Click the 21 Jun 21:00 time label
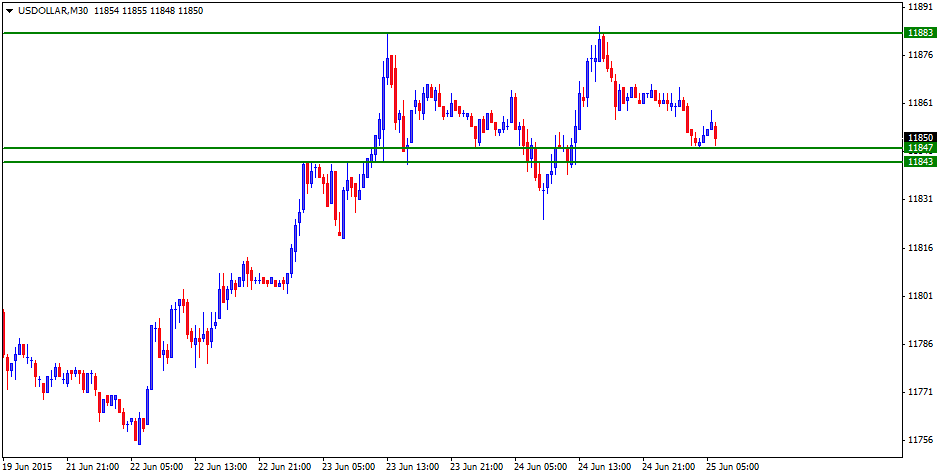Image resolution: width=942 pixels, height=475 pixels. point(95,467)
